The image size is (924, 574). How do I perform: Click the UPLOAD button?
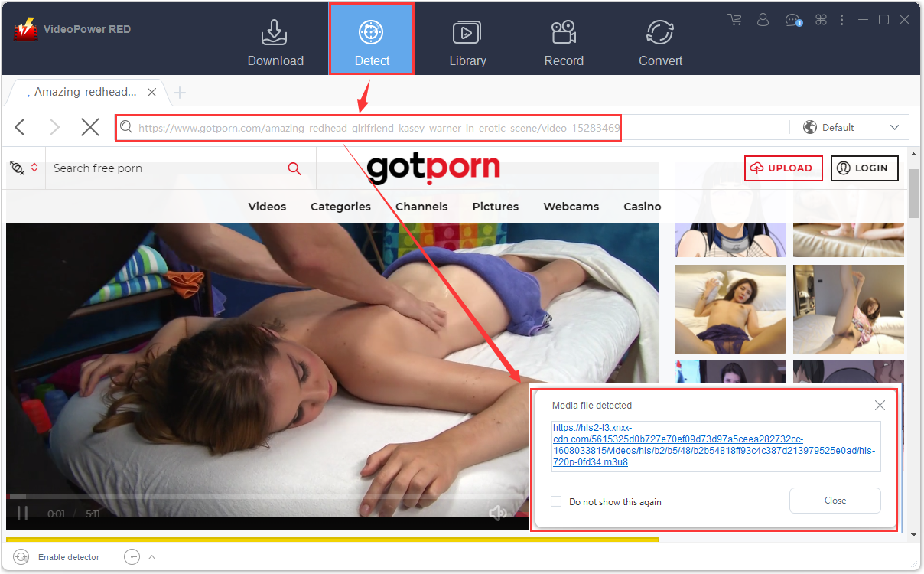click(x=783, y=168)
